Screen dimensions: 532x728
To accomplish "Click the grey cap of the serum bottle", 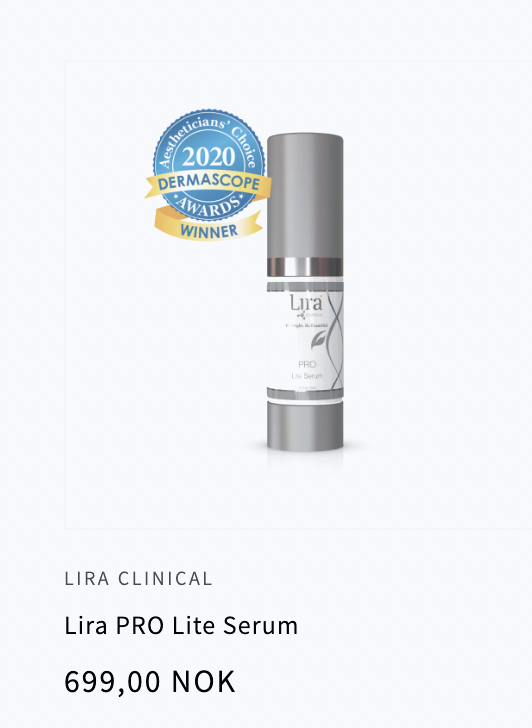I will (305, 195).
